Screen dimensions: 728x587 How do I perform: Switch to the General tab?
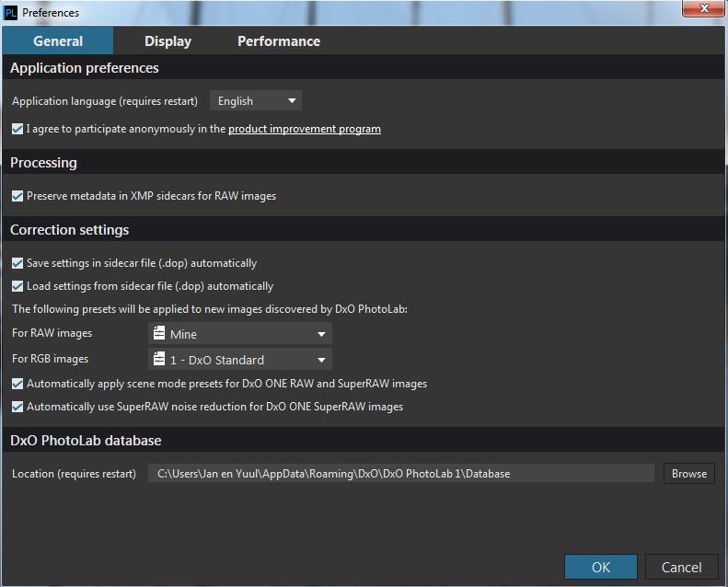point(58,40)
